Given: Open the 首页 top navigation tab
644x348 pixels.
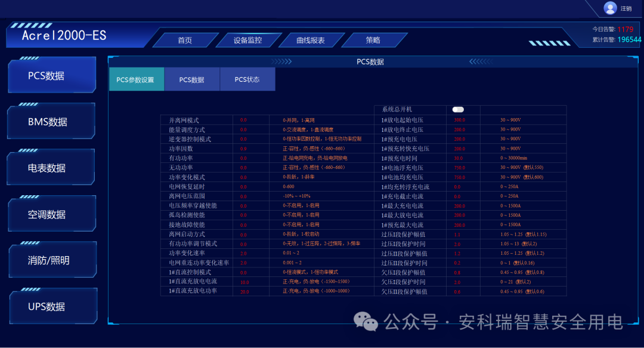Looking at the screenshot, I should click(185, 41).
